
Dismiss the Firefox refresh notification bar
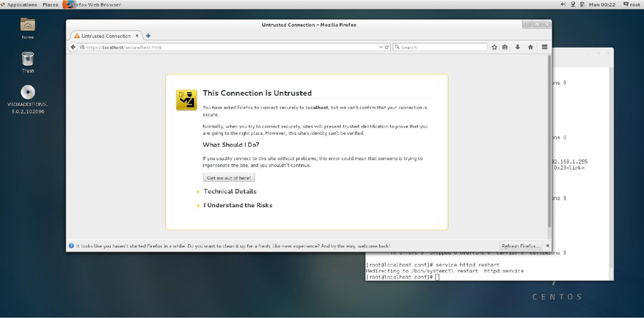pos(548,246)
